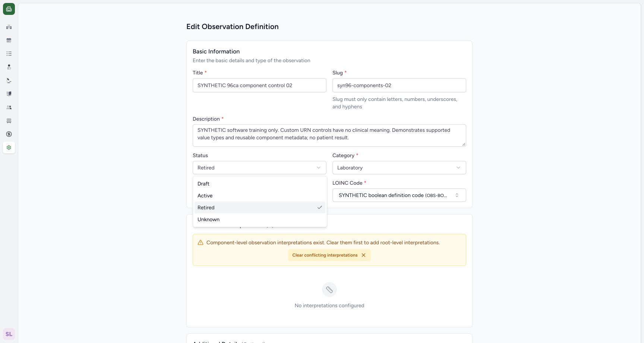Viewport: 644px width, 343px height.
Task: Open the green gear settings icon
Action: click(9, 147)
